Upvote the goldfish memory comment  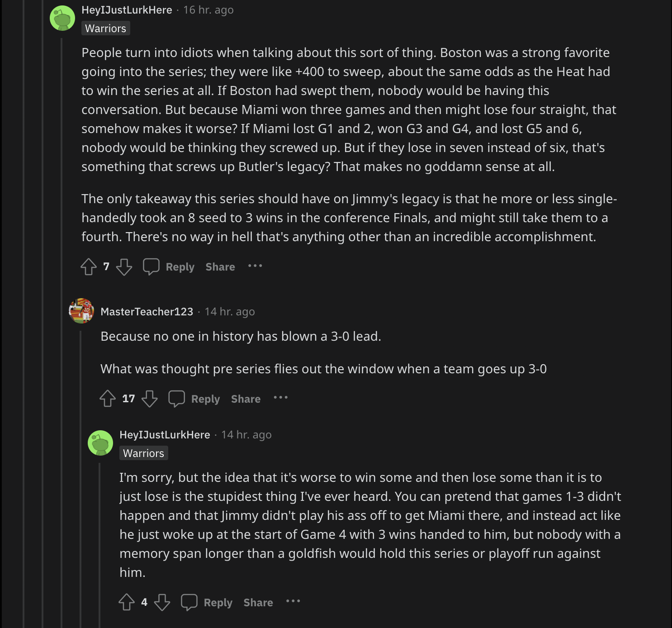127,602
